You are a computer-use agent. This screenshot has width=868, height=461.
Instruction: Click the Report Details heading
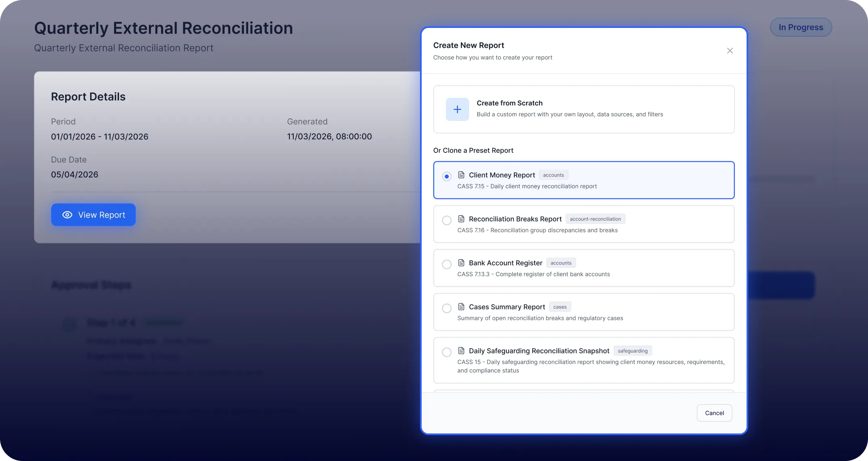88,97
